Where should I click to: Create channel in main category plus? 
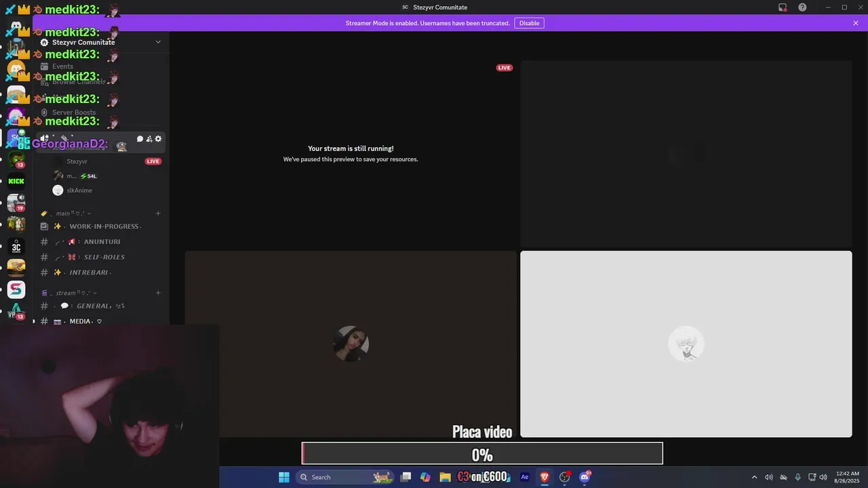(x=158, y=213)
